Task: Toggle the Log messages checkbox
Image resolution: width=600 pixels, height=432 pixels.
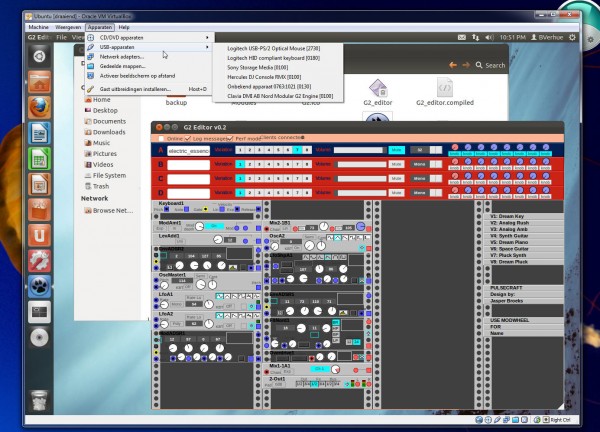Action: [x=188, y=139]
